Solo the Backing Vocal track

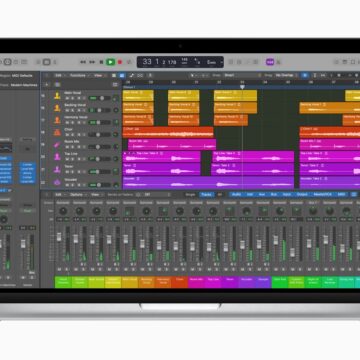coord(72,110)
